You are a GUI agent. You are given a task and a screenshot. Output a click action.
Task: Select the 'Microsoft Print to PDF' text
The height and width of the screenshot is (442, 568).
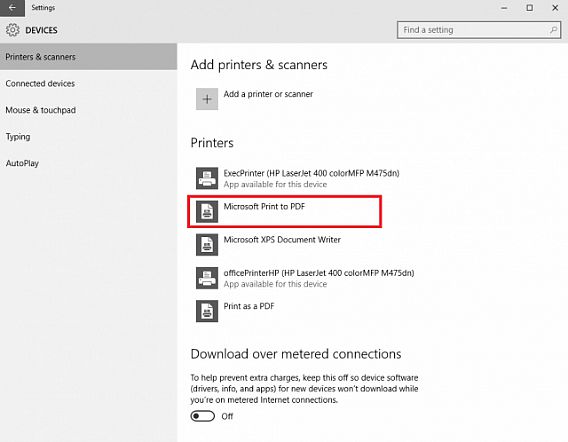[264, 207]
